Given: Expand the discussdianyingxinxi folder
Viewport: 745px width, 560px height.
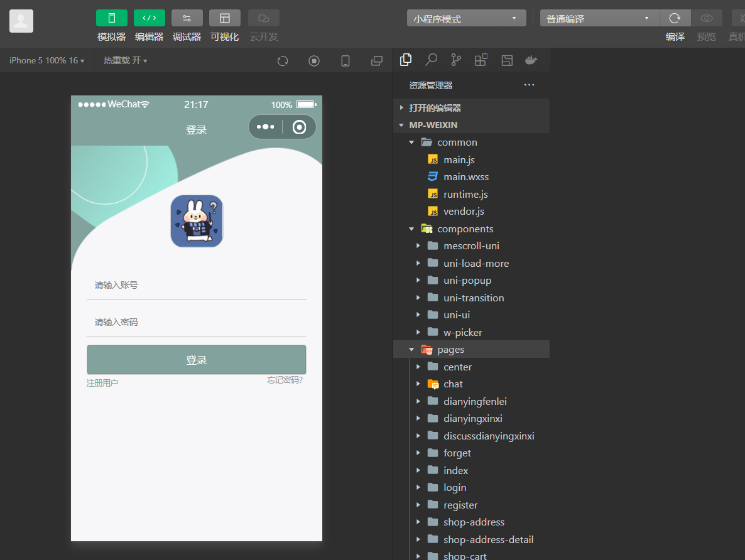Looking at the screenshot, I should [471, 436].
